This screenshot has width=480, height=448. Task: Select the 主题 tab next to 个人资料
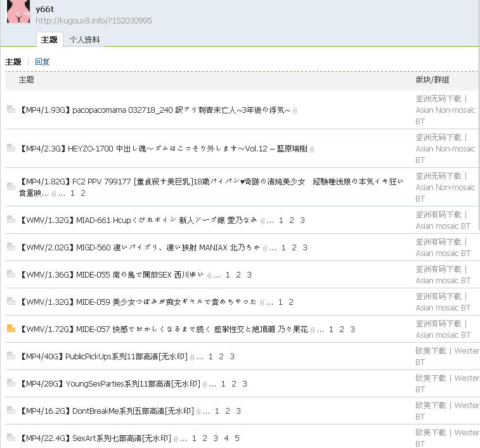point(49,40)
